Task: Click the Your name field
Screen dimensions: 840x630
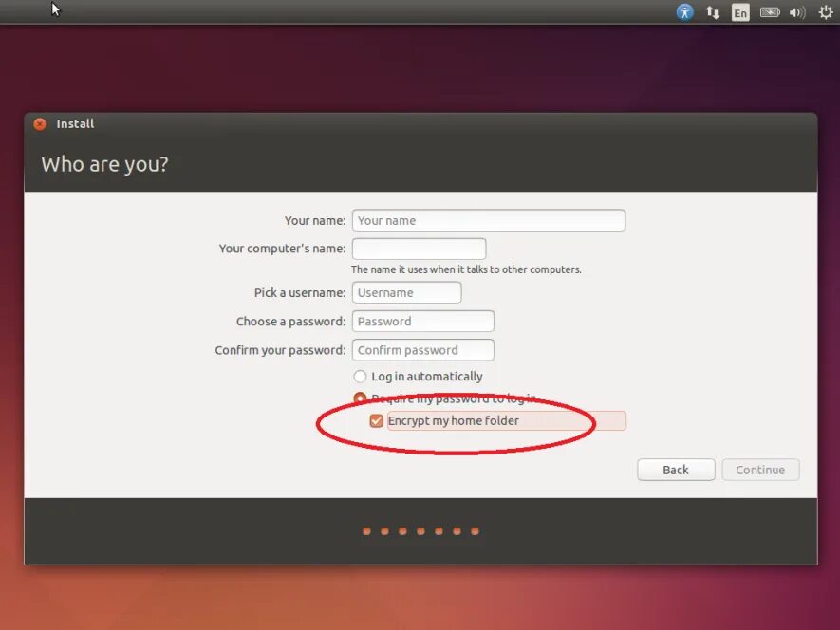Action: click(x=489, y=220)
